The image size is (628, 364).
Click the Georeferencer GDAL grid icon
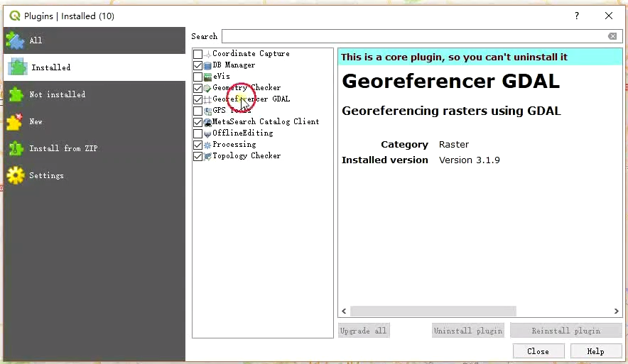point(207,99)
